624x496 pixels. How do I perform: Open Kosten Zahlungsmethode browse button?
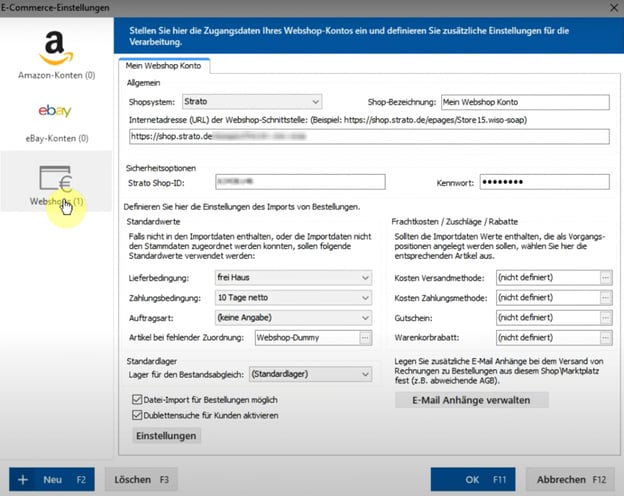[605, 298]
